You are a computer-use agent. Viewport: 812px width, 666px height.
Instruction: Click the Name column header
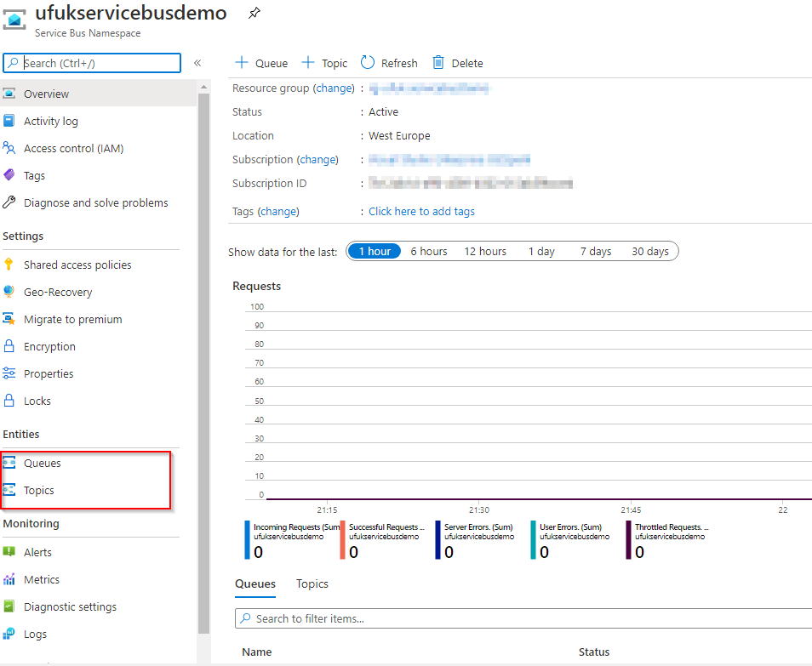[x=257, y=652]
